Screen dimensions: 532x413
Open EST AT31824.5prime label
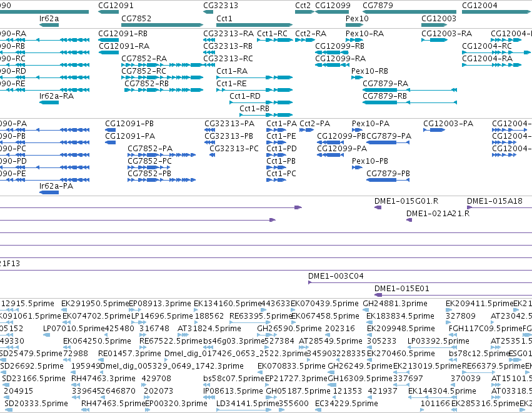[209, 329]
